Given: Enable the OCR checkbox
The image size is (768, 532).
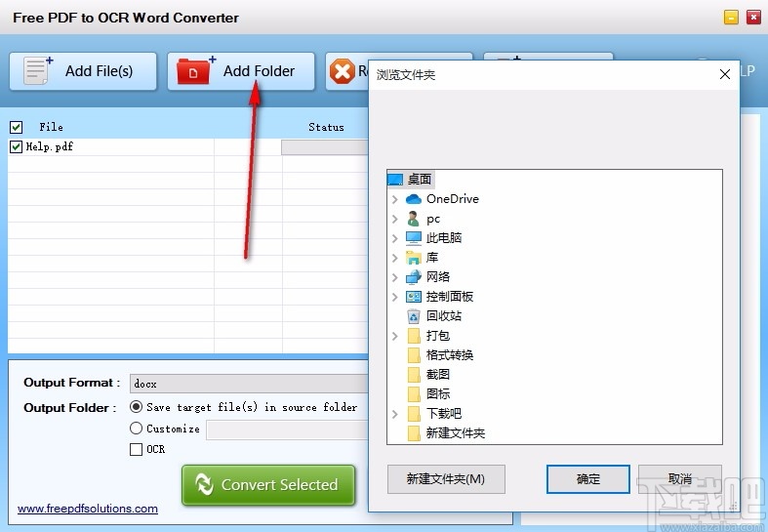Looking at the screenshot, I should point(137,449).
